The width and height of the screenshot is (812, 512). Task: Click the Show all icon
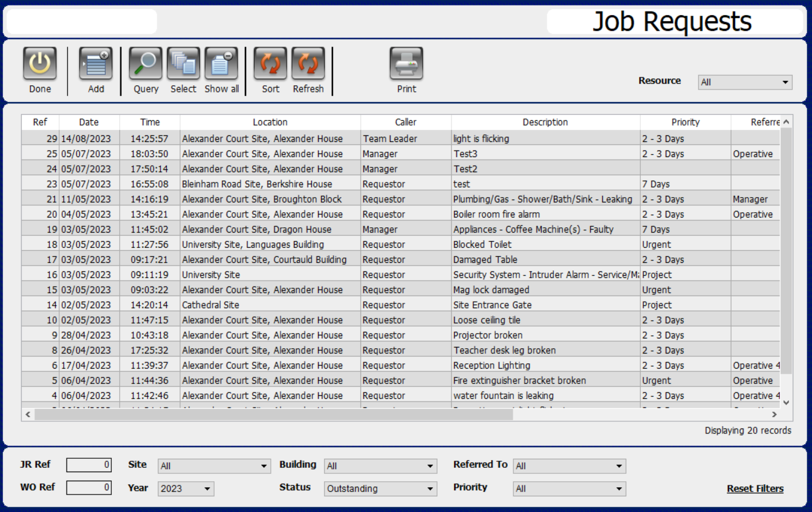click(221, 63)
